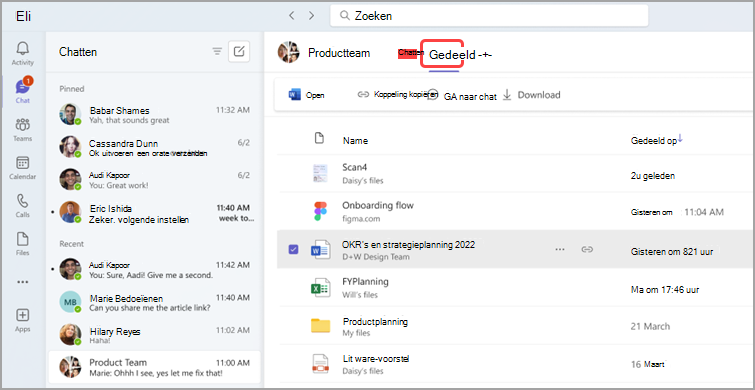Filter the chat list
The image size is (755, 390).
pos(217,52)
